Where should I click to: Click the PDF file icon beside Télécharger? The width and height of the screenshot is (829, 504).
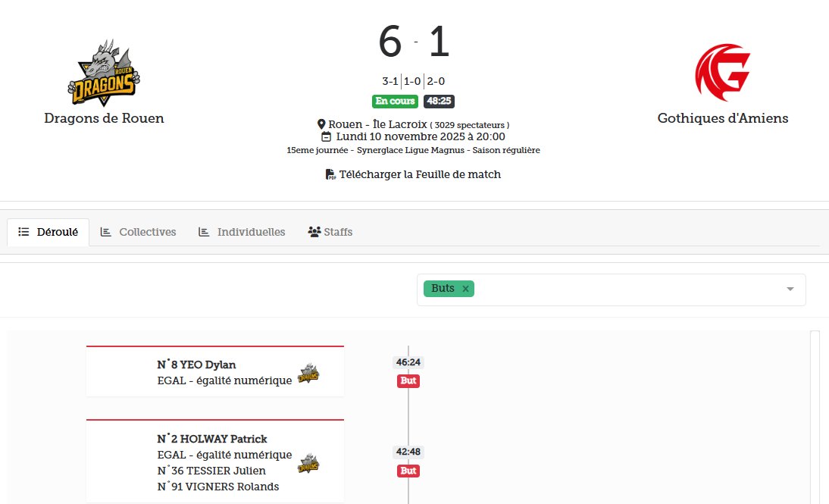tap(330, 174)
